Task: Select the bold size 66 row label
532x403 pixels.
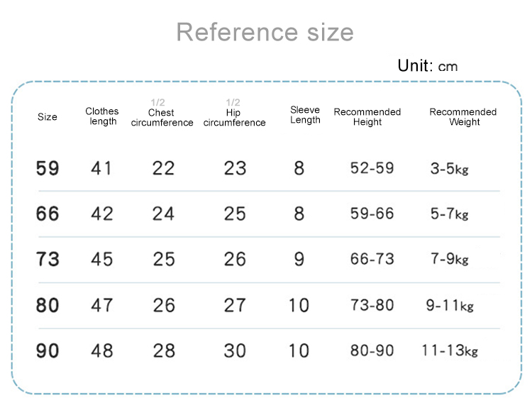Action: pos(48,214)
